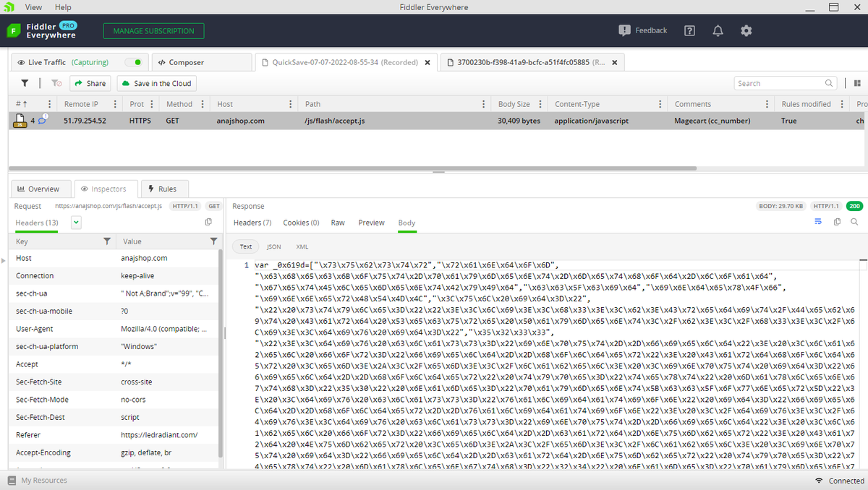The height and width of the screenshot is (490, 868).
Task: Sort sessions by the # column header
Action: (x=20, y=104)
